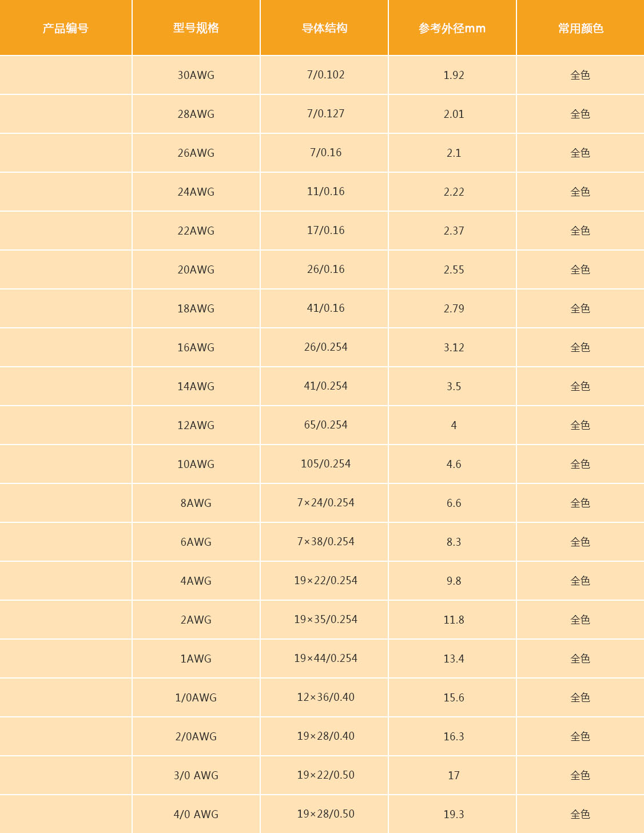Click the 19.3 outer diameter value
The height and width of the screenshot is (833, 644).
tap(454, 814)
